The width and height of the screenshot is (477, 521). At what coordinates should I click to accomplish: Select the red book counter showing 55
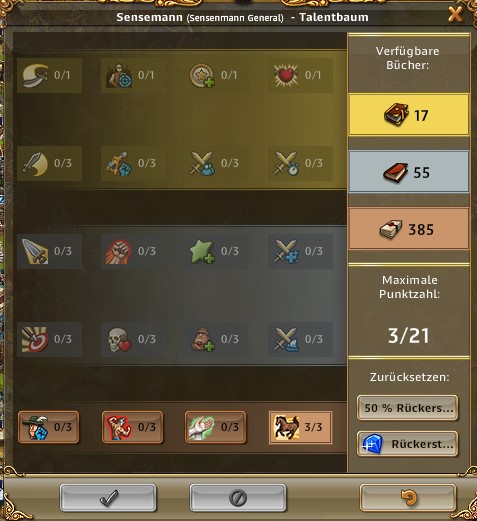pyautogui.click(x=409, y=172)
